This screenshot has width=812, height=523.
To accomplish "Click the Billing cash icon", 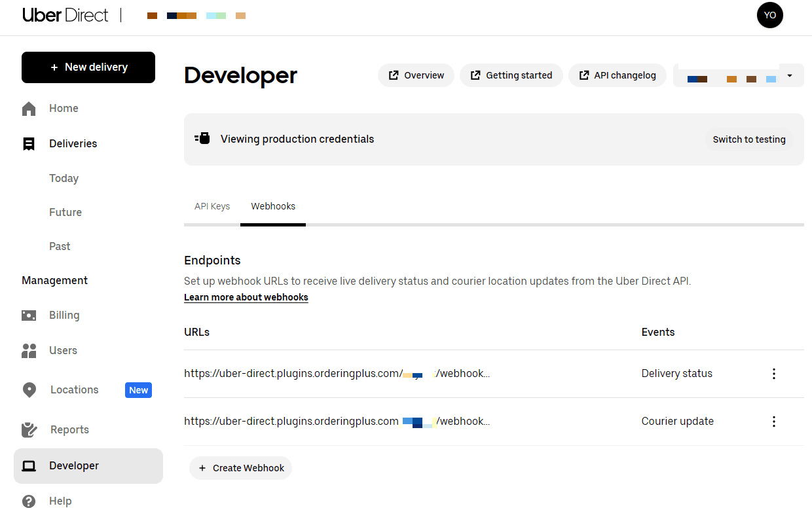I will point(29,316).
